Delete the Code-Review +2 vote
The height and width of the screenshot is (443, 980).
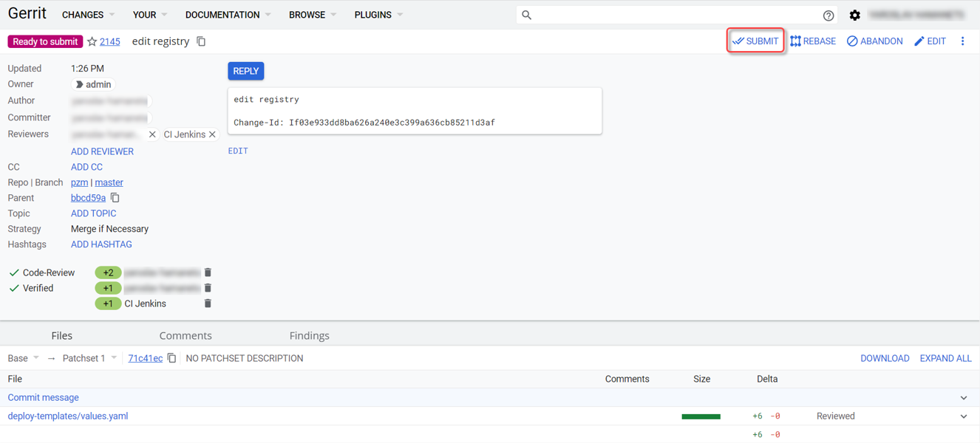(x=208, y=272)
